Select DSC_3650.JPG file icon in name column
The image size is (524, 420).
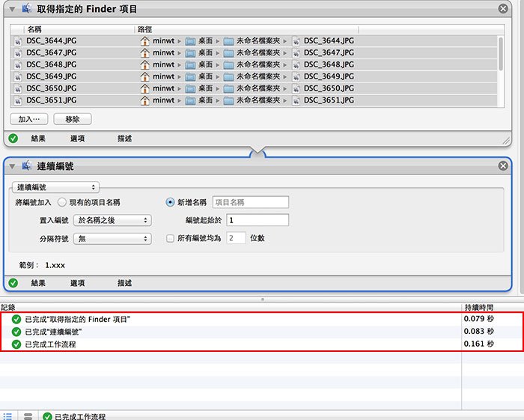[18, 88]
